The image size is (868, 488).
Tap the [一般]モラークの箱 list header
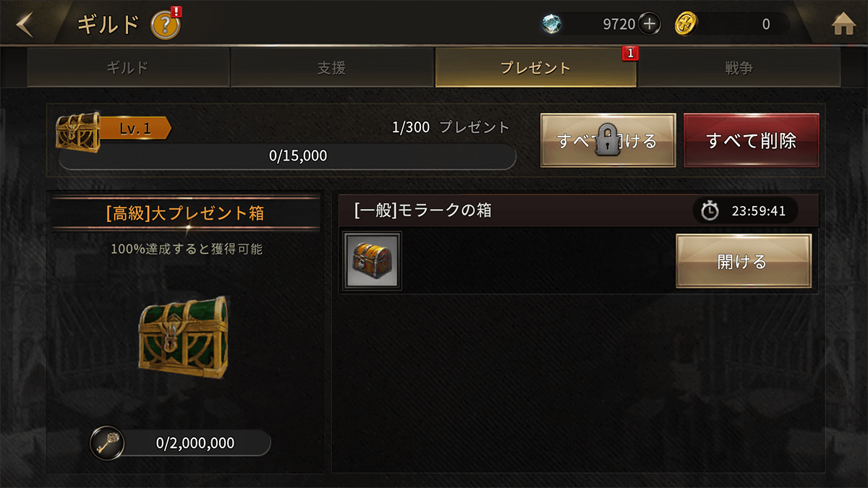coord(579,210)
